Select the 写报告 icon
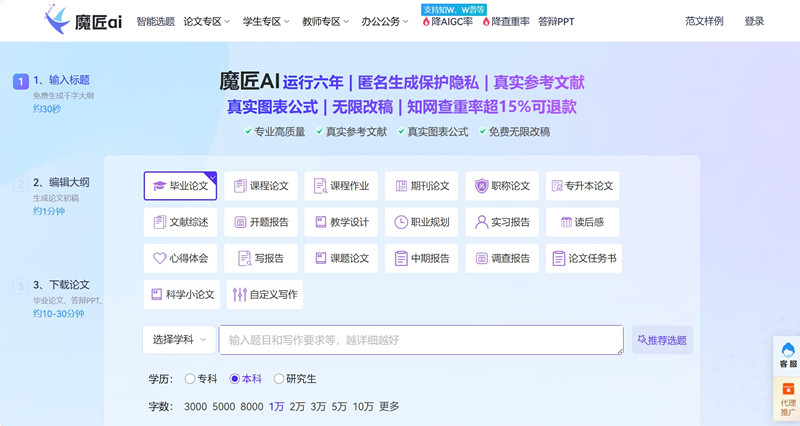Image resolution: width=800 pixels, height=426 pixels. 245,258
